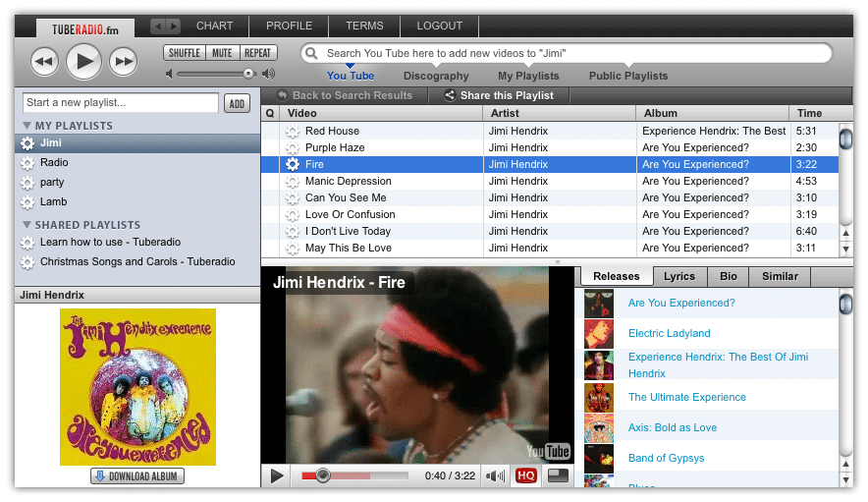Click the Electric Ladyland album thumbnail

click(x=599, y=334)
